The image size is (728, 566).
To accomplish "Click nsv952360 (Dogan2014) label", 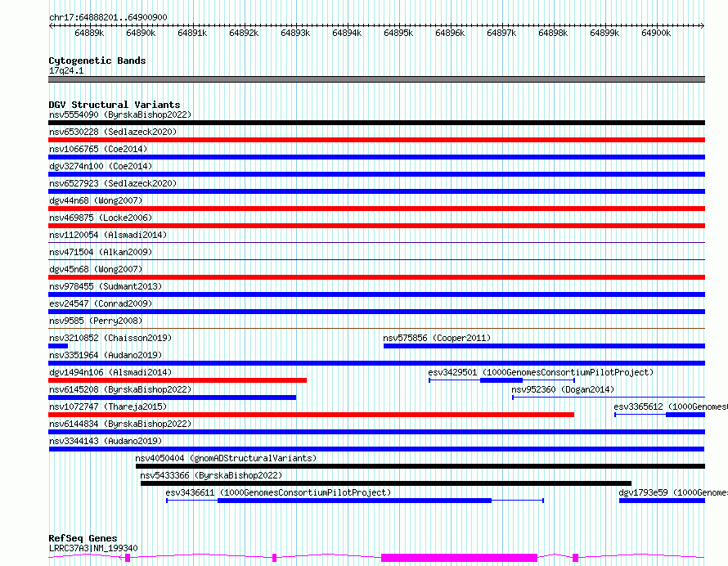I will pos(563,389).
